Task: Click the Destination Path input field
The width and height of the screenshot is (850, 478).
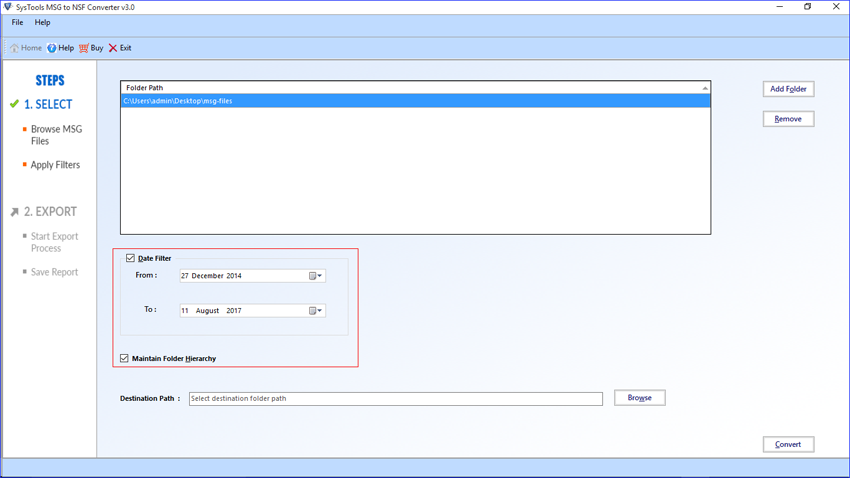Action: pyautogui.click(x=396, y=398)
